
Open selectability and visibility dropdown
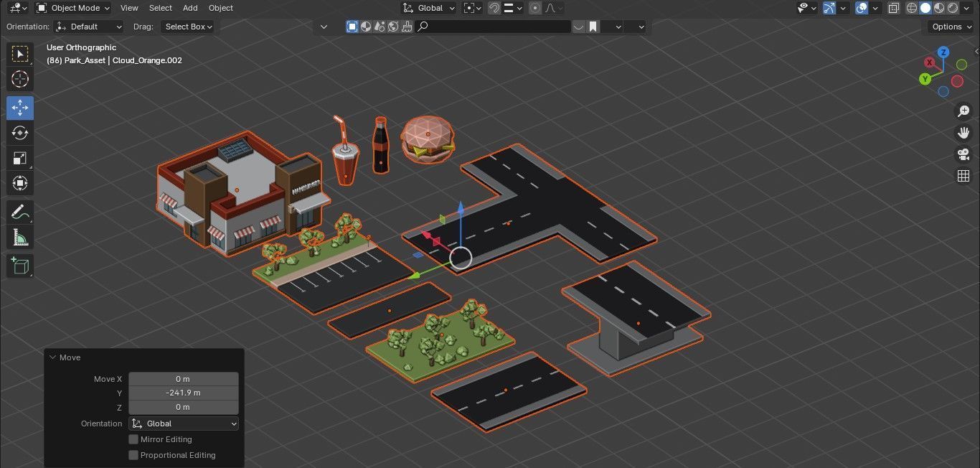pyautogui.click(x=808, y=8)
